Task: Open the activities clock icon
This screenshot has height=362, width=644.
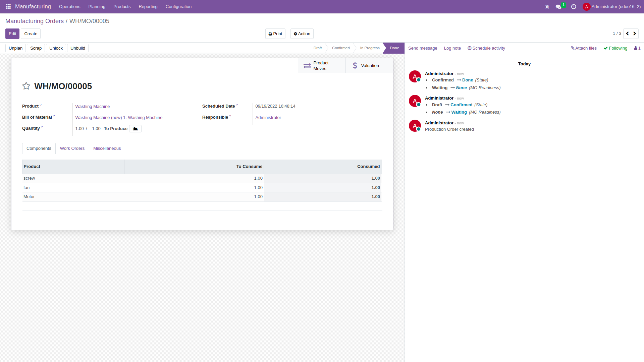Action: [x=574, y=7]
